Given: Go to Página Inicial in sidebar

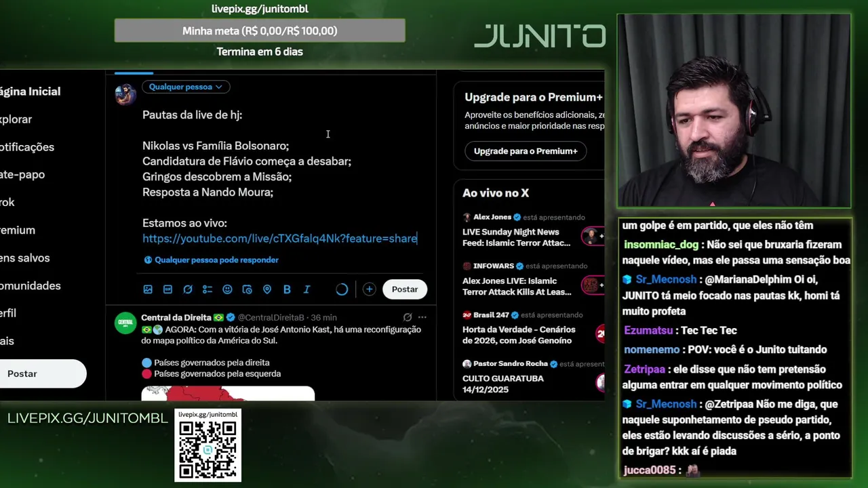Looking at the screenshot, I should click(30, 91).
